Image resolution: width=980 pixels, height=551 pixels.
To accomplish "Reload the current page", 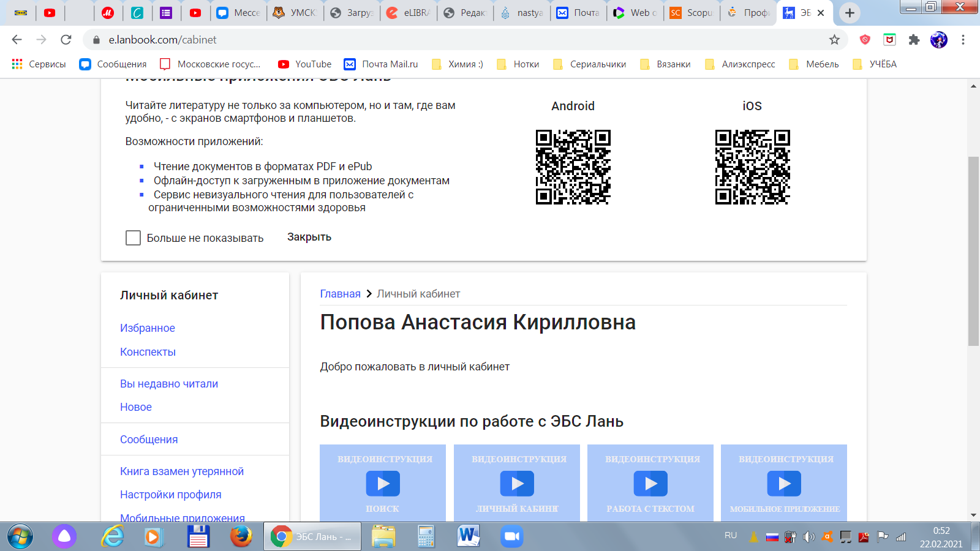I will point(66,40).
